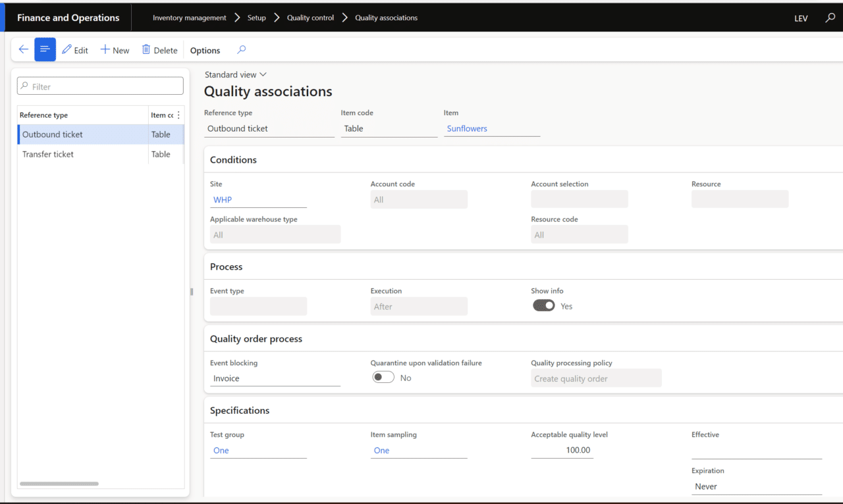Select the Transfer ticket row
The image size is (843, 504).
click(x=101, y=154)
